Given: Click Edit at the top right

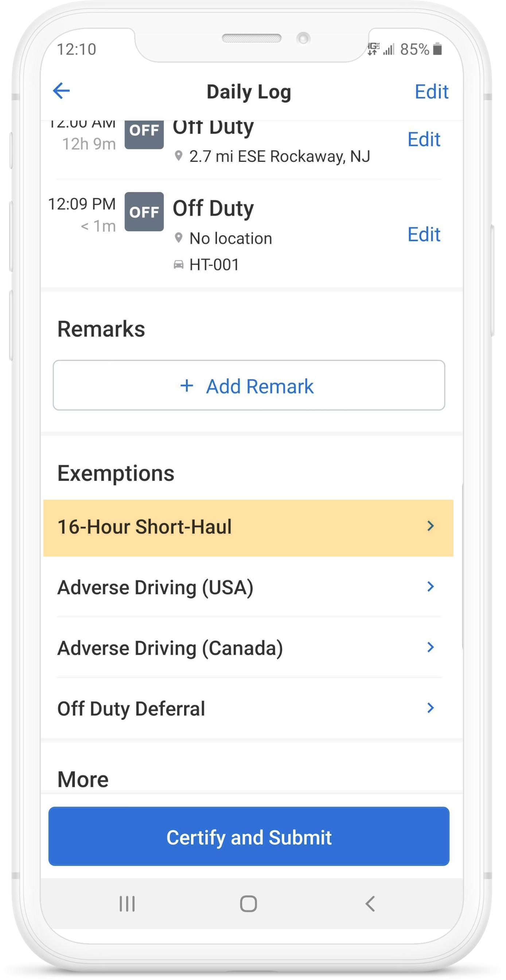Looking at the screenshot, I should pyautogui.click(x=431, y=91).
